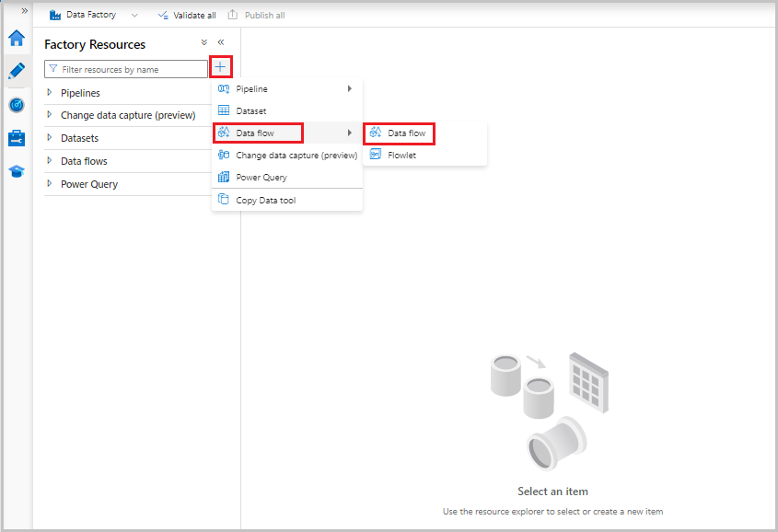Click the plus icon to add a resource
This screenshot has width=778, height=532.
click(x=220, y=67)
